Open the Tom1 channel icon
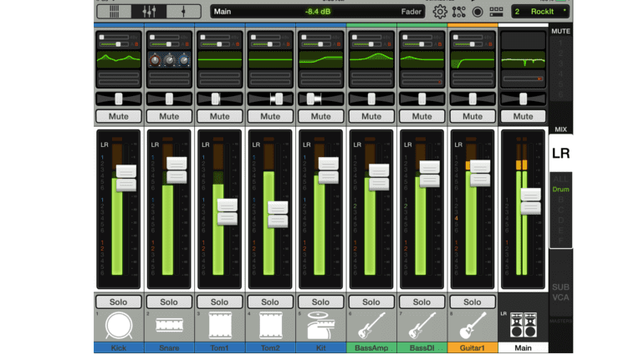 220,326
